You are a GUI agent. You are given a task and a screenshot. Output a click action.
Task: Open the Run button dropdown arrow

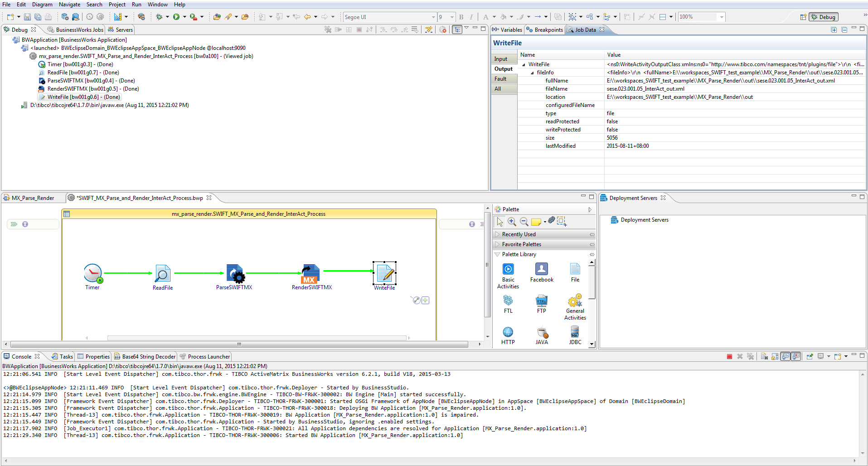pyautogui.click(x=184, y=17)
